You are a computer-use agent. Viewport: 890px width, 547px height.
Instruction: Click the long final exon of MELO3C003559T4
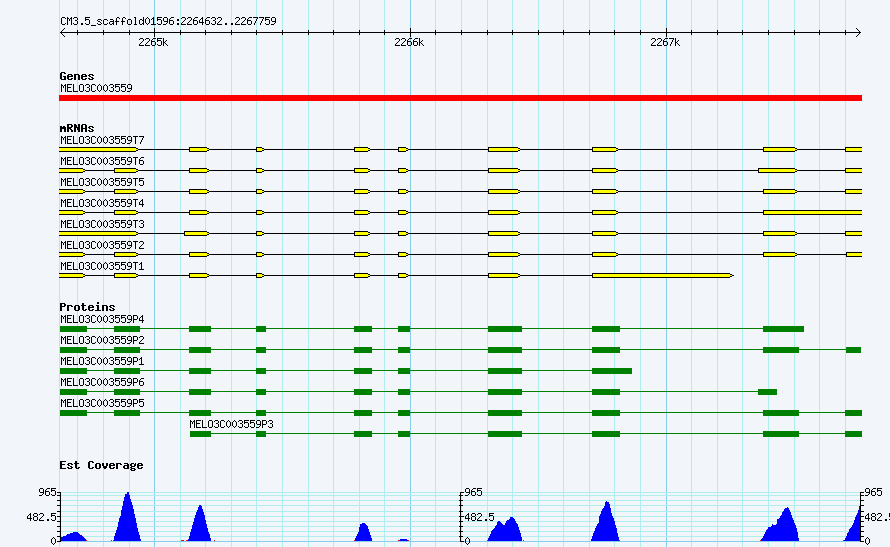[813, 213]
